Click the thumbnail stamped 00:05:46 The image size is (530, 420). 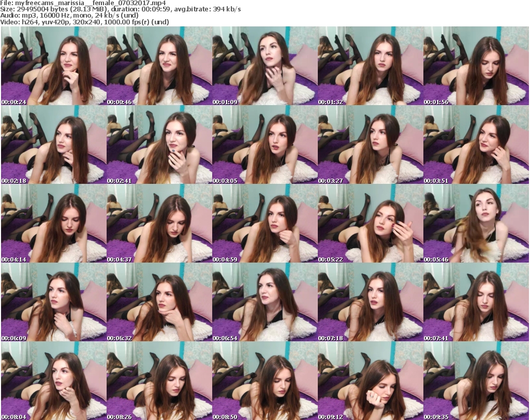(476, 224)
